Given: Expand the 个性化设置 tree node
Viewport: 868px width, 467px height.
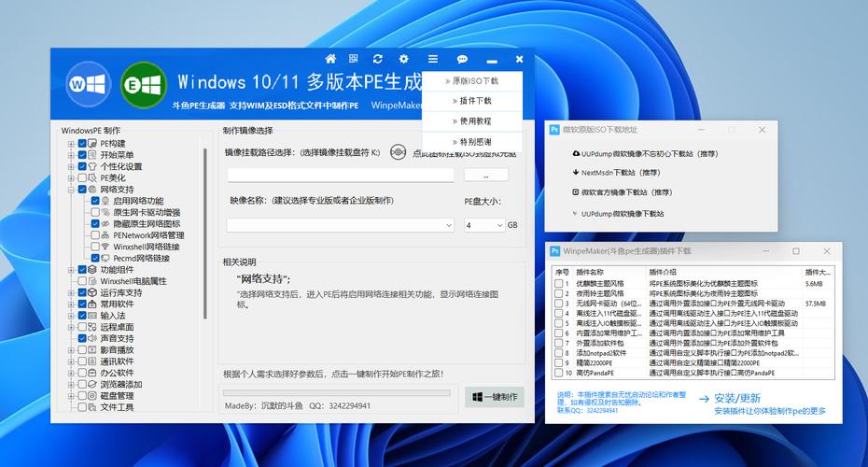Looking at the screenshot, I should tap(71, 166).
